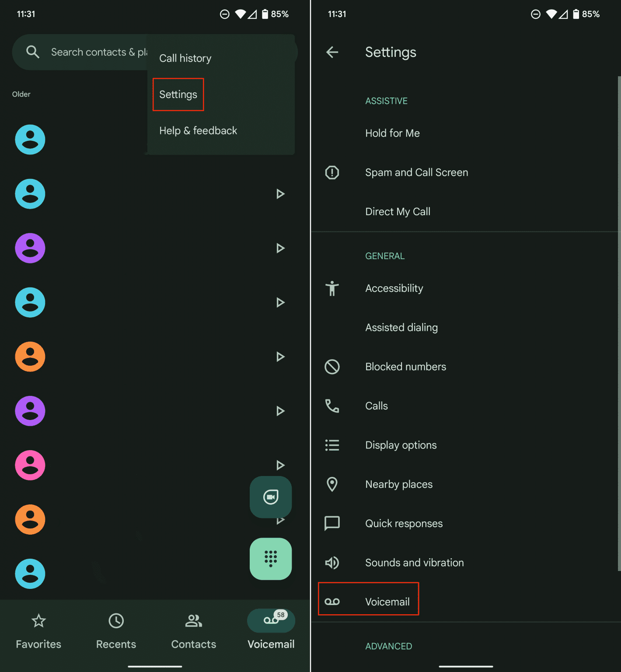The height and width of the screenshot is (672, 621).
Task: Tap the back arrow on Settings
Action: tap(332, 52)
